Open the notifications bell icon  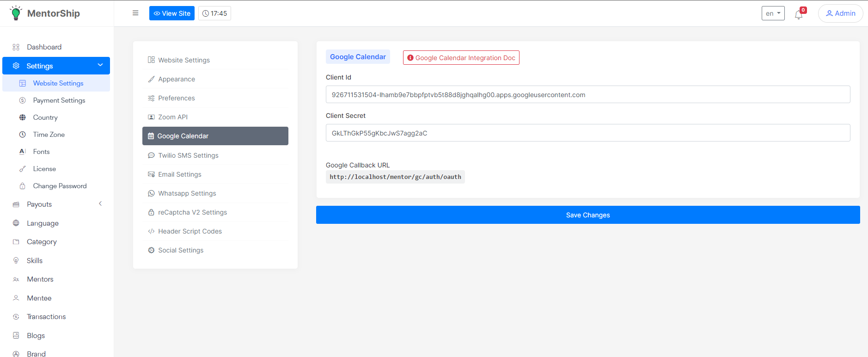pyautogui.click(x=799, y=14)
